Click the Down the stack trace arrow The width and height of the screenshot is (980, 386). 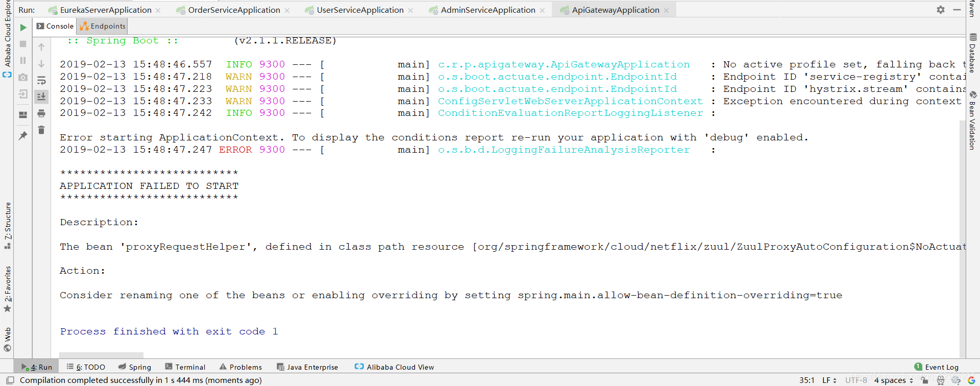pyautogui.click(x=41, y=63)
